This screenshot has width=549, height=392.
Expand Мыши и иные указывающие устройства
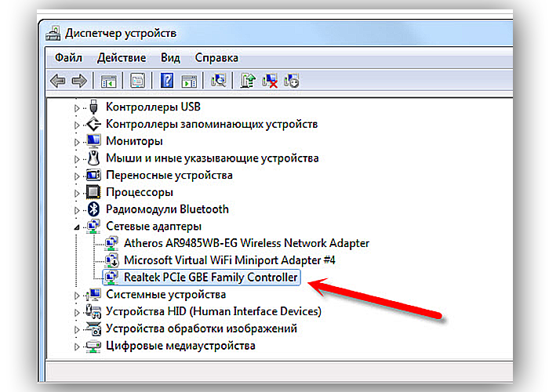(x=77, y=159)
